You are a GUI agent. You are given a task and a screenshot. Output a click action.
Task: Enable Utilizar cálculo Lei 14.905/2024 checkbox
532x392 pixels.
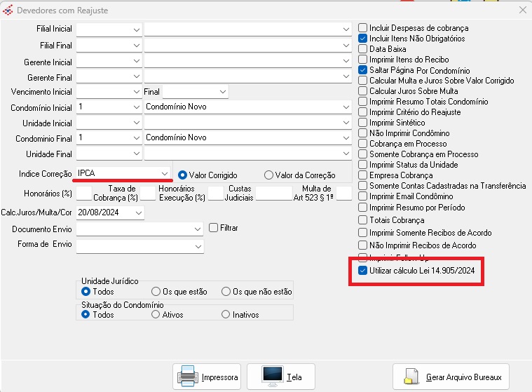pyautogui.click(x=362, y=270)
